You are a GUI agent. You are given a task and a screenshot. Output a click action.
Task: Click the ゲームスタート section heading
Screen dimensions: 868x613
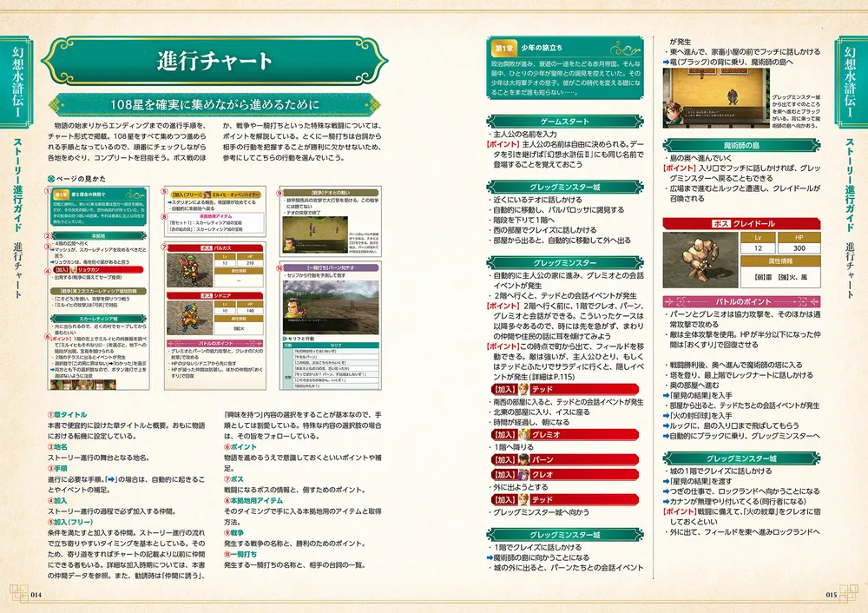coord(565,122)
